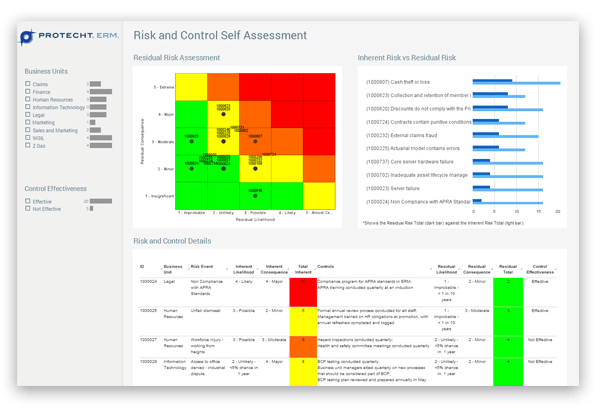Image resolution: width=600 pixels, height=418 pixels.
Task: Click the Total Inherent column header
Action: click(x=302, y=270)
